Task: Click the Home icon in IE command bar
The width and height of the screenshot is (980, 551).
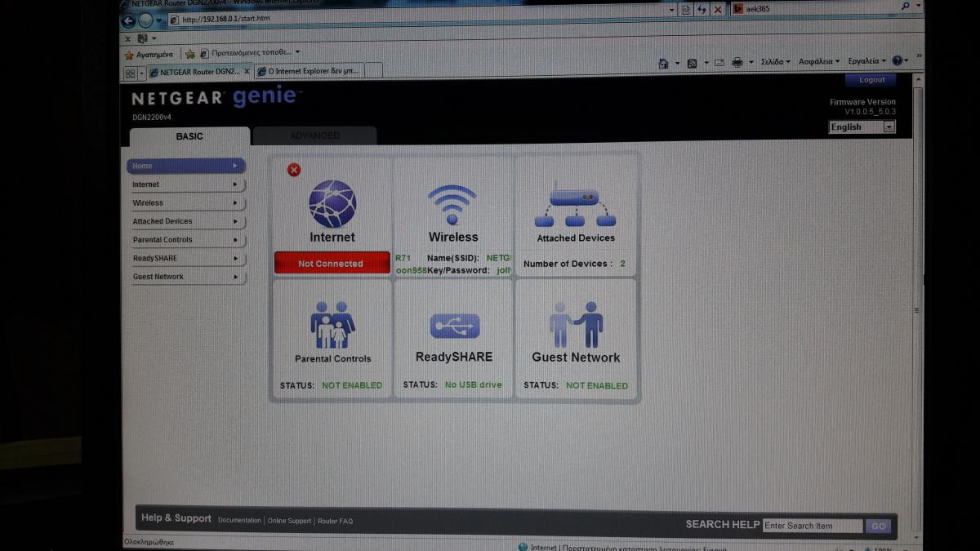Action: coord(664,62)
